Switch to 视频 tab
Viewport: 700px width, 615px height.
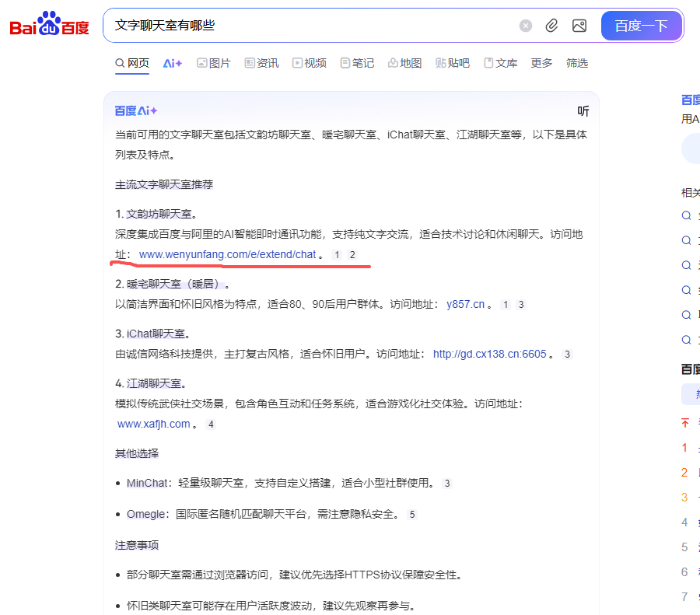(310, 63)
